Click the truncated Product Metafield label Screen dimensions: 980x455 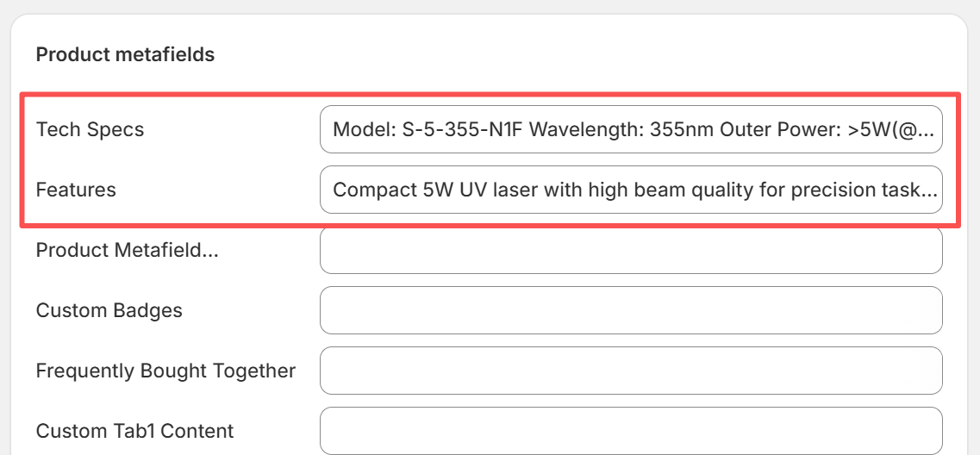pos(127,250)
